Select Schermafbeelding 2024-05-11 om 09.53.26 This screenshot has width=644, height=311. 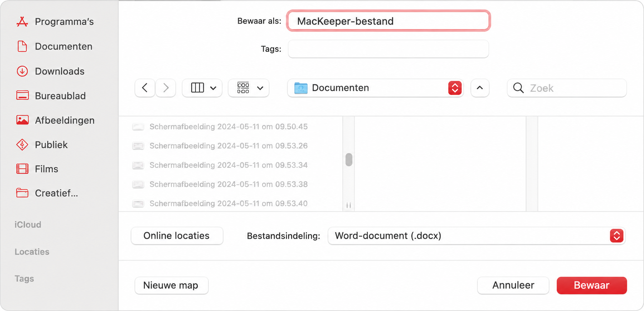pyautogui.click(x=220, y=146)
